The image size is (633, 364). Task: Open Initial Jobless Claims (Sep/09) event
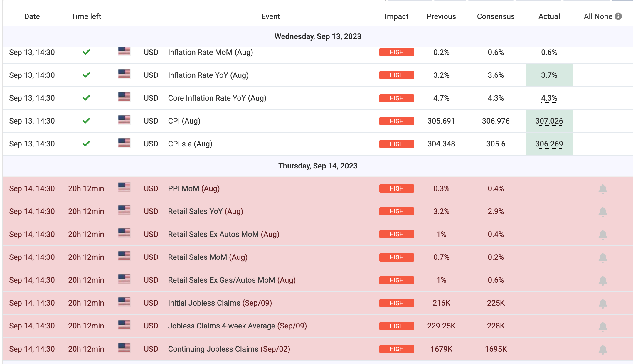tap(220, 303)
